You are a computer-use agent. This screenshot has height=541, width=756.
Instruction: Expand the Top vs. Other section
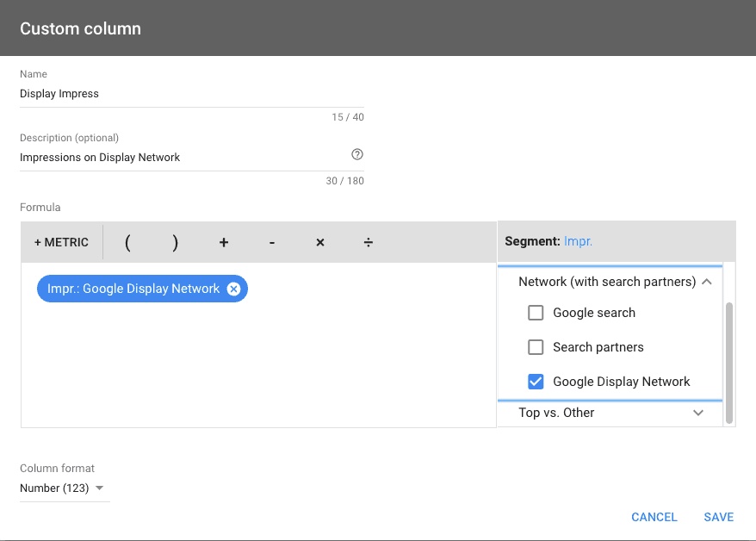point(698,413)
